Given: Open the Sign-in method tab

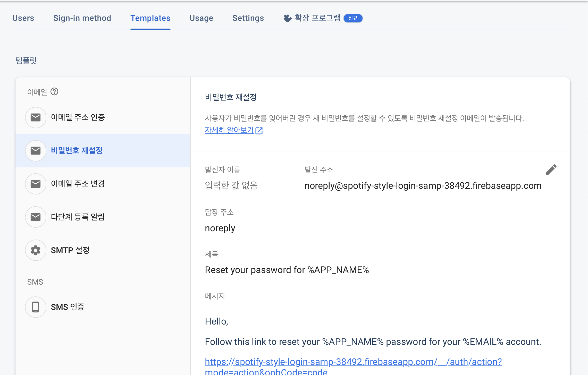Looking at the screenshot, I should pyautogui.click(x=82, y=18).
